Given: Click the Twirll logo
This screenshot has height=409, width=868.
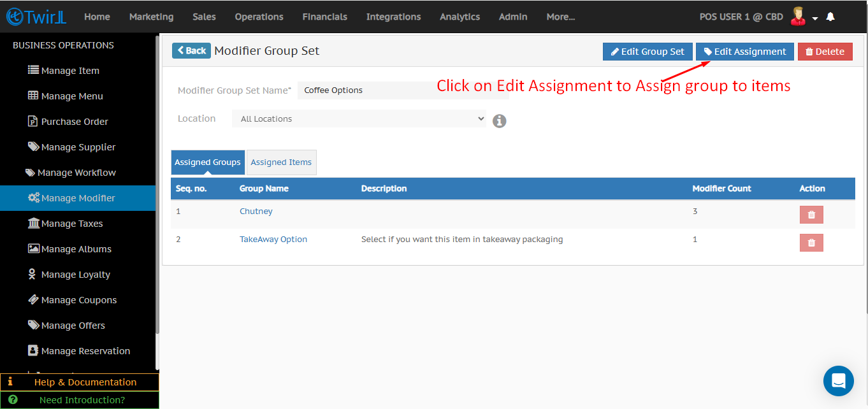Looking at the screenshot, I should (36, 17).
